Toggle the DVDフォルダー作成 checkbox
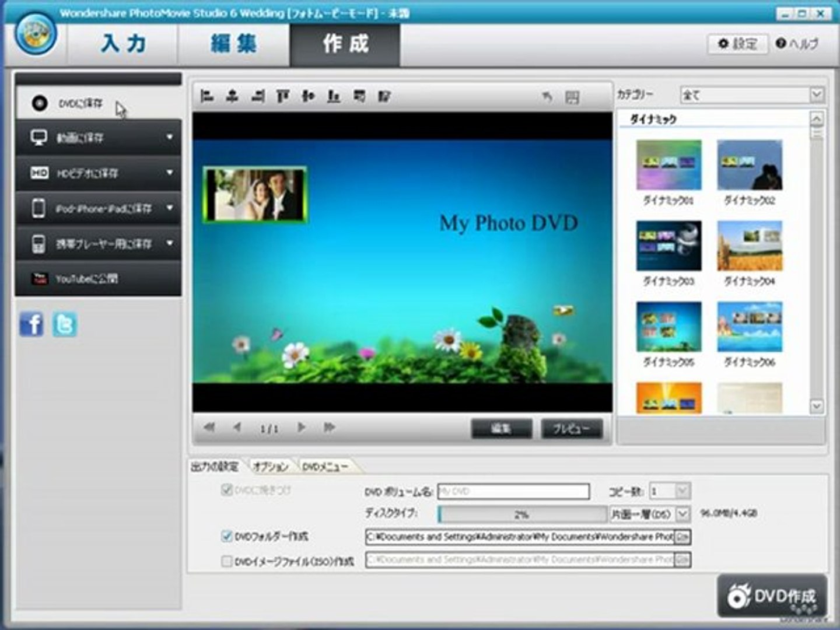 click(227, 536)
